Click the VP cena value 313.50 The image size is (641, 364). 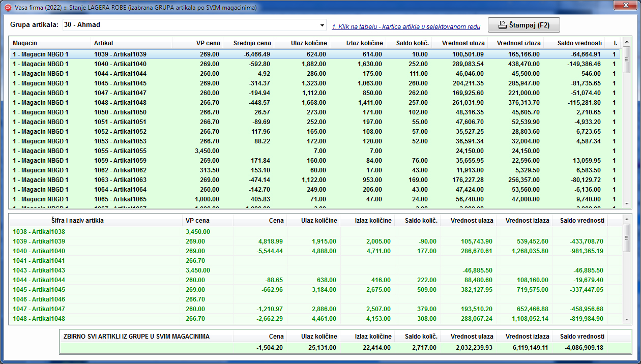click(x=210, y=170)
